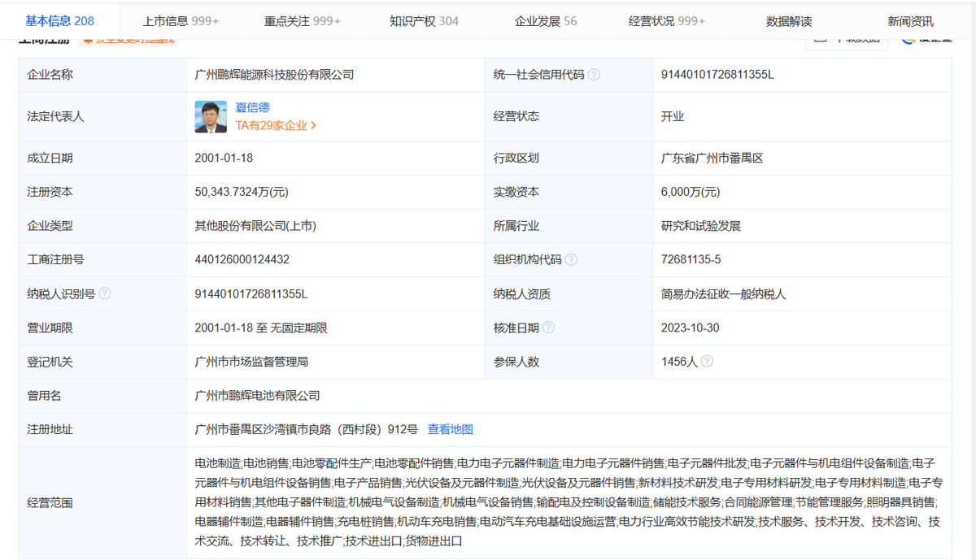Click the 查看地图 link
The height and width of the screenshot is (560, 976).
point(451,429)
